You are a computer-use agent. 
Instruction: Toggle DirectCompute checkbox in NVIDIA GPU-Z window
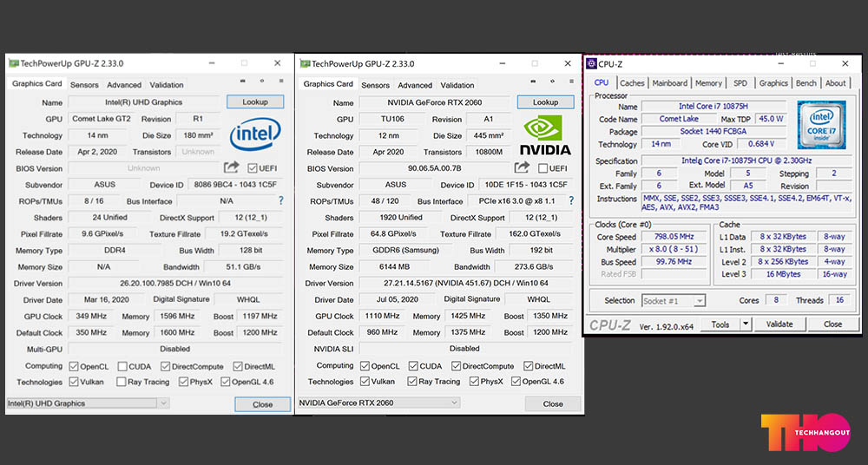457,366
